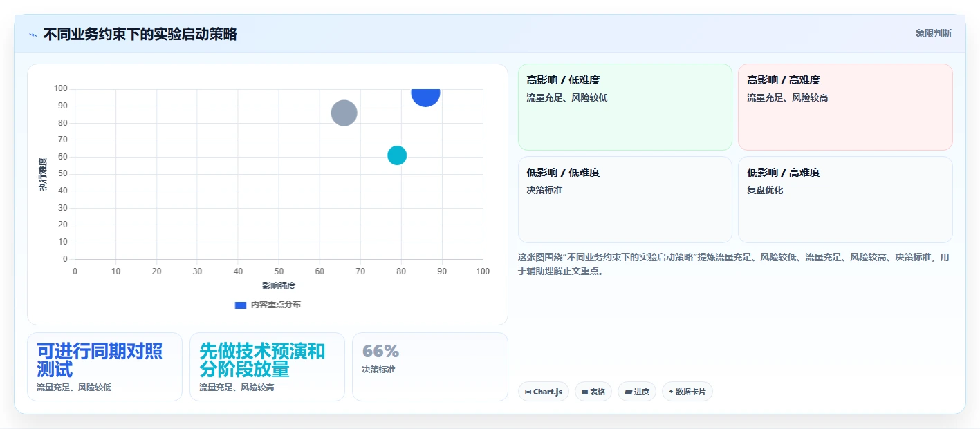Click the 内容重点分布 legend label
The width and height of the screenshot is (980, 429).
tap(276, 305)
